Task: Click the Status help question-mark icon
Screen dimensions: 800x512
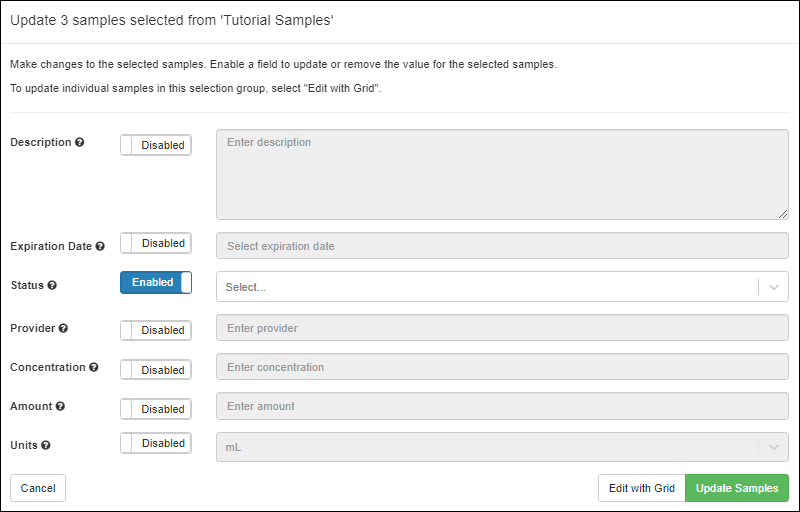Action: (52, 286)
